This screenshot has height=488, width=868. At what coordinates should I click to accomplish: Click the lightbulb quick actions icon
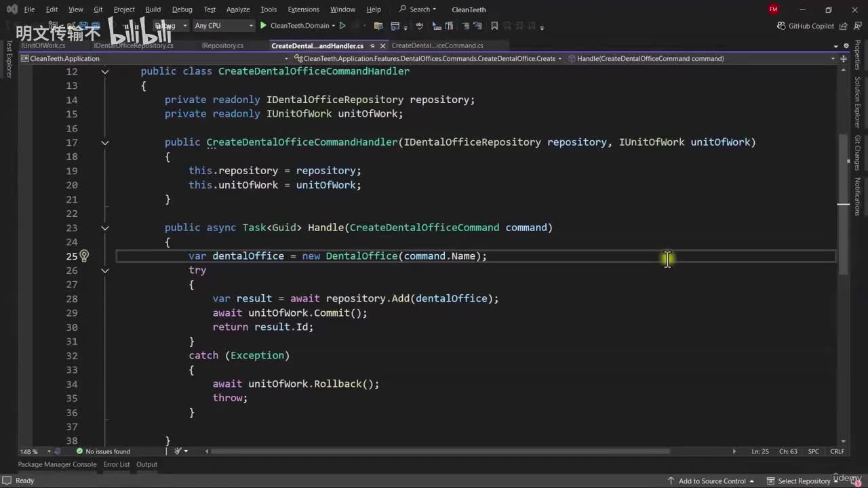pos(84,256)
